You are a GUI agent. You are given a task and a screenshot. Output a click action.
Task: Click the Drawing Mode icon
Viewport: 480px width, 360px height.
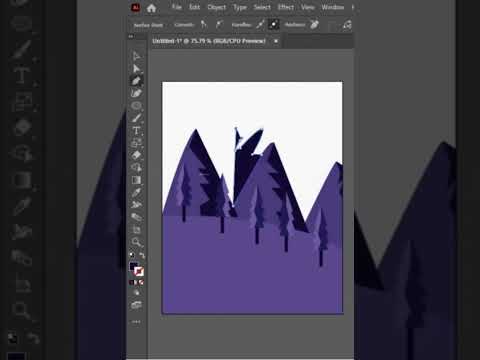[136, 293]
